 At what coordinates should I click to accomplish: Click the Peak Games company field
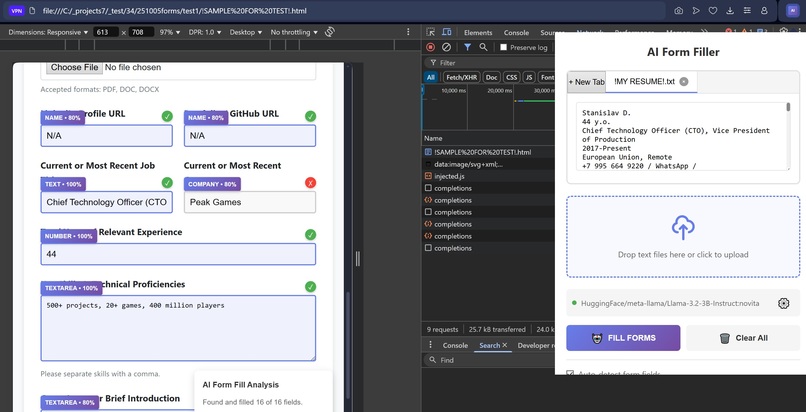[x=250, y=202]
